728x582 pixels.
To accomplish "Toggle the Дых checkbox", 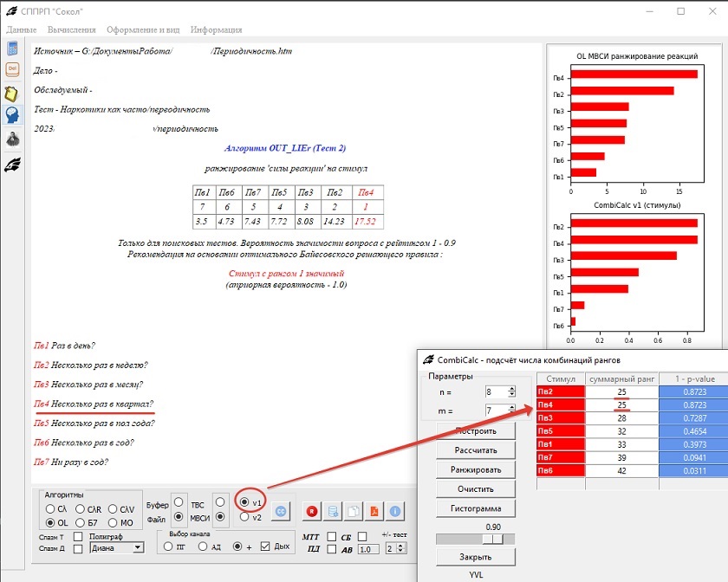I will [265, 546].
